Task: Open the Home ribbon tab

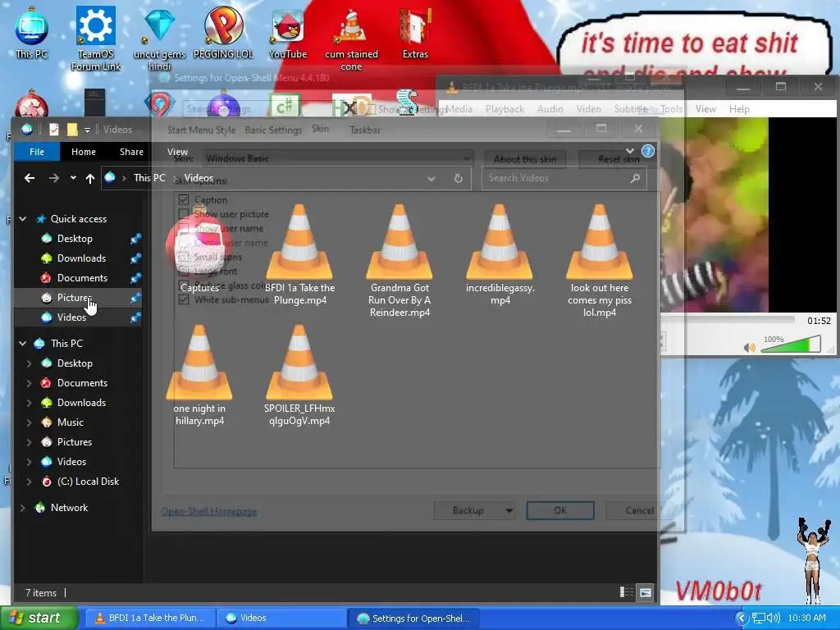Action: point(84,152)
